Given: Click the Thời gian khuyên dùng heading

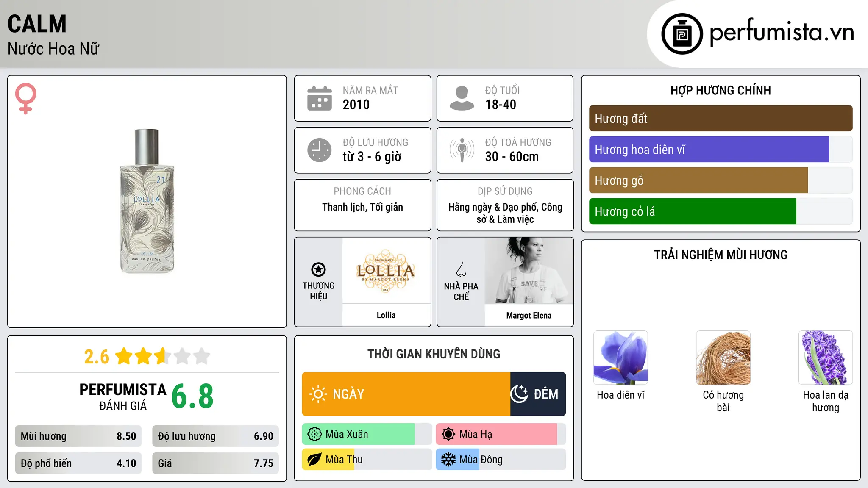Looking at the screenshot, I should [x=434, y=354].
